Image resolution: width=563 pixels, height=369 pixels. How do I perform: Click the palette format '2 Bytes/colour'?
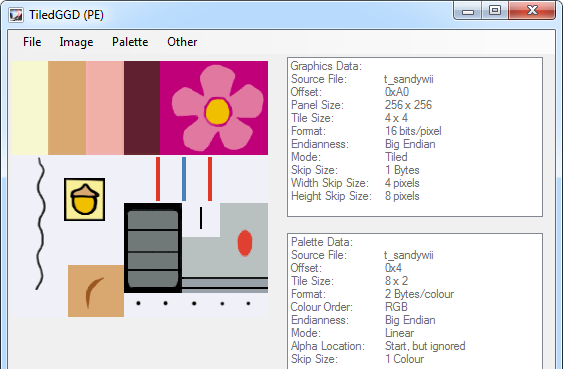419,294
